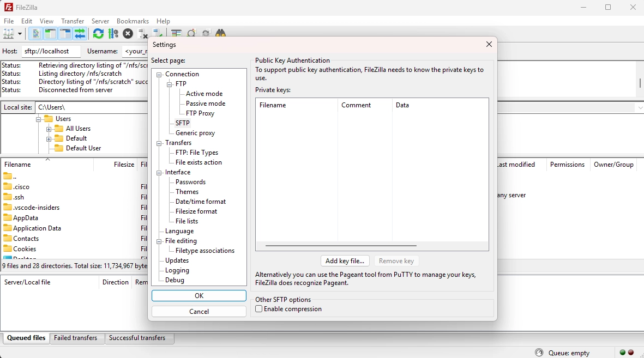Click the .ssh folder icon
The width and height of the screenshot is (644, 358).
click(8, 197)
